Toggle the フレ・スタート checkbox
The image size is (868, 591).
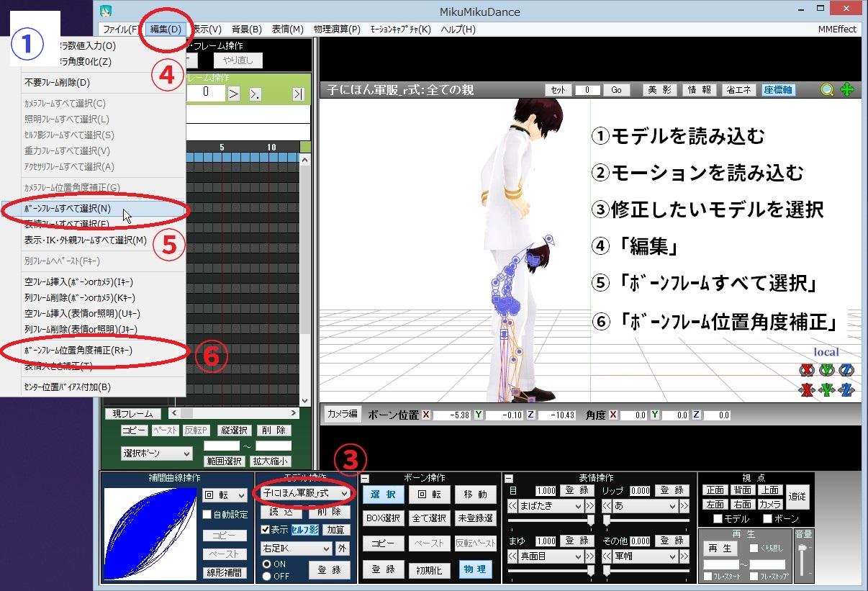(x=708, y=577)
